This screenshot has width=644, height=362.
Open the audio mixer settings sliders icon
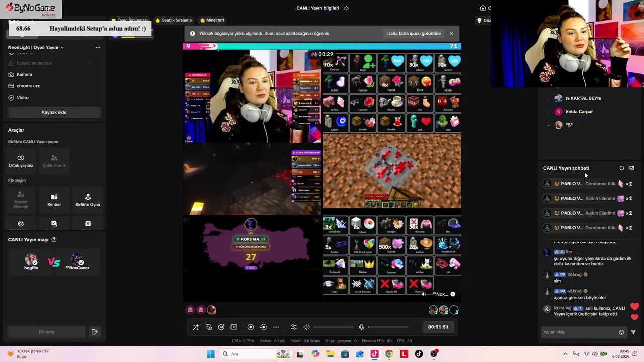(294, 327)
